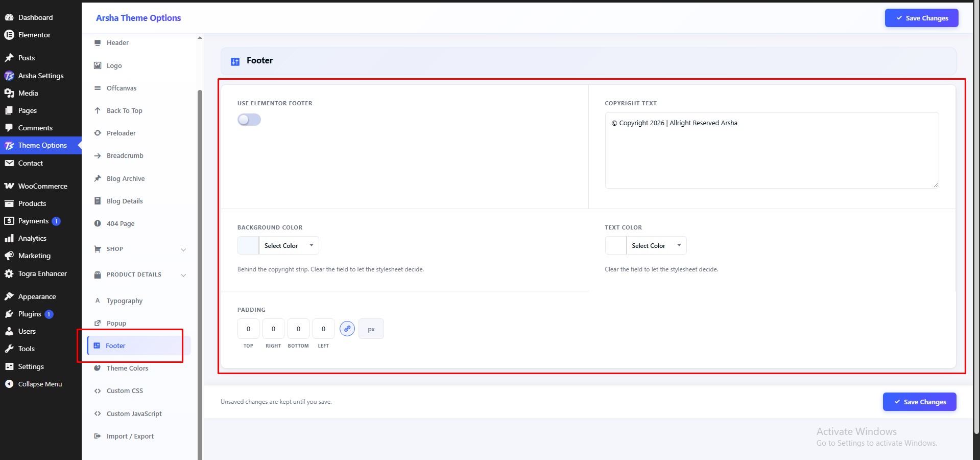980x460 pixels.
Task: Focus the padding TOP value field
Action: coord(248,329)
